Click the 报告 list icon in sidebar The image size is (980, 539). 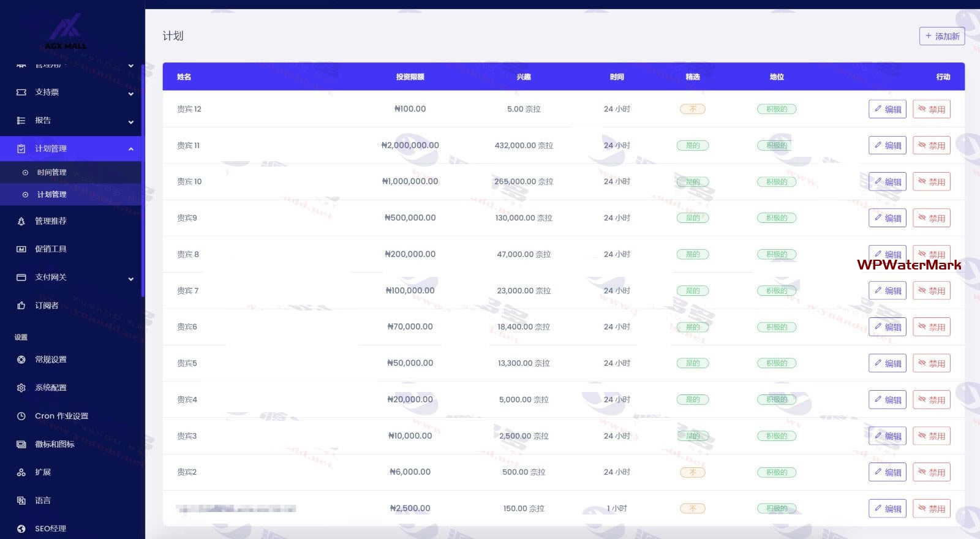[21, 121]
